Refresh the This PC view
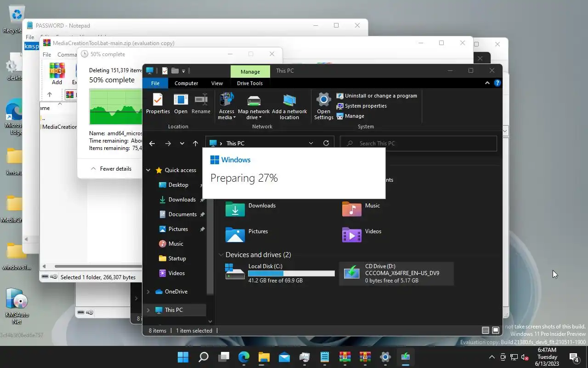The width and height of the screenshot is (588, 368). click(326, 144)
